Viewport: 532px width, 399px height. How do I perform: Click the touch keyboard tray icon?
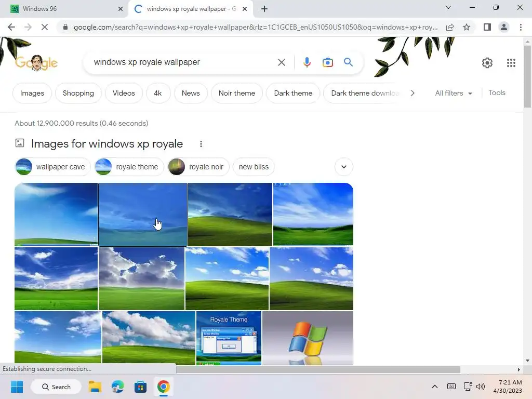pos(451,387)
